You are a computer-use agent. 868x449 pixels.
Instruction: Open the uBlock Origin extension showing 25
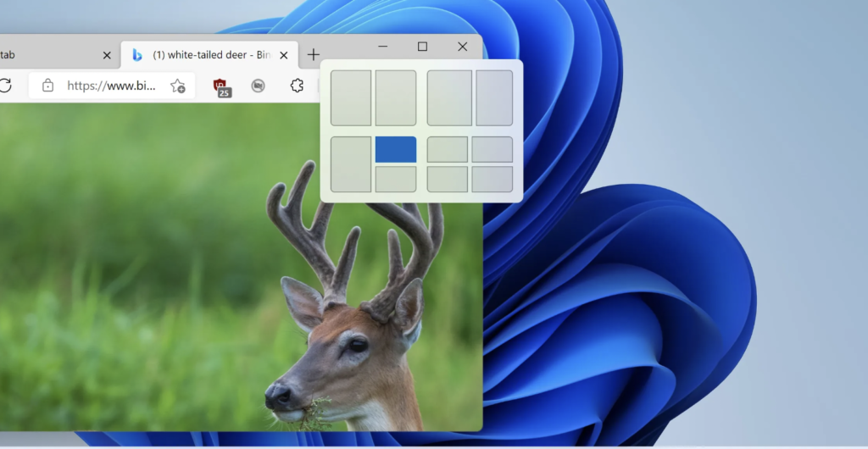tap(220, 86)
